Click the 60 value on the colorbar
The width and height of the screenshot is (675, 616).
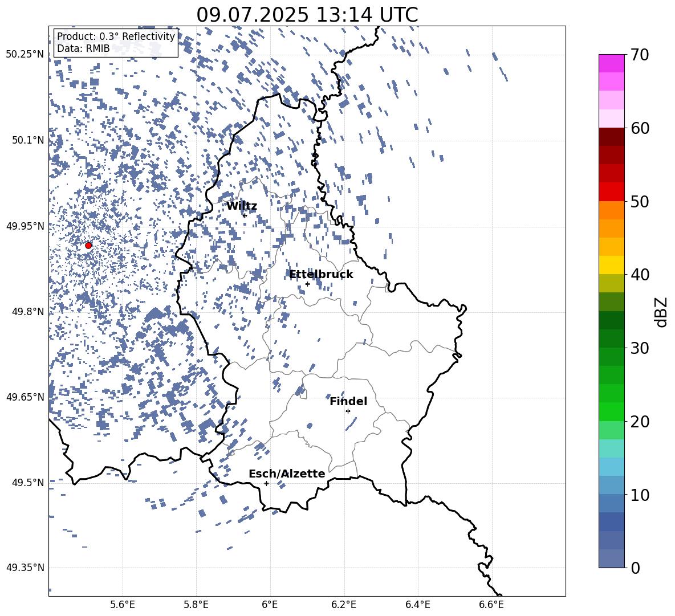pos(640,128)
